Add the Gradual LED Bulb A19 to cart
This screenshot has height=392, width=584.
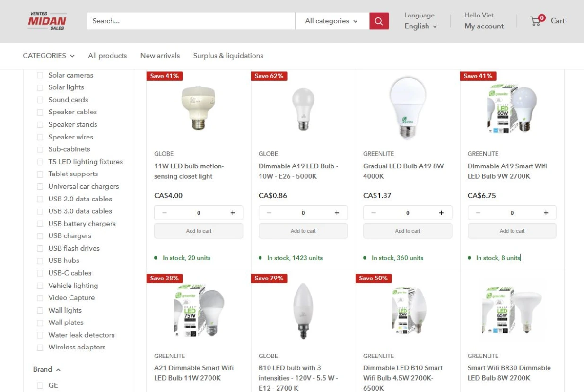click(x=407, y=231)
